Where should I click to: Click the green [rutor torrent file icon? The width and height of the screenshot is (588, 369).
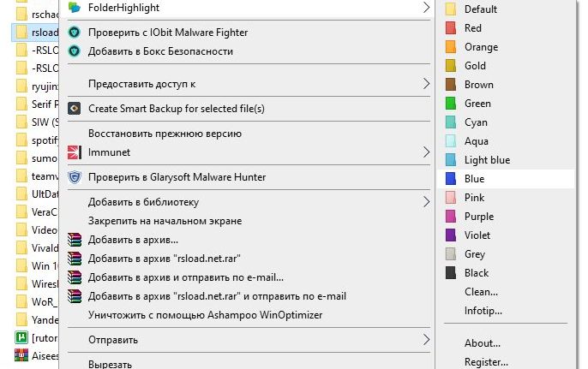pyautogui.click(x=21, y=337)
